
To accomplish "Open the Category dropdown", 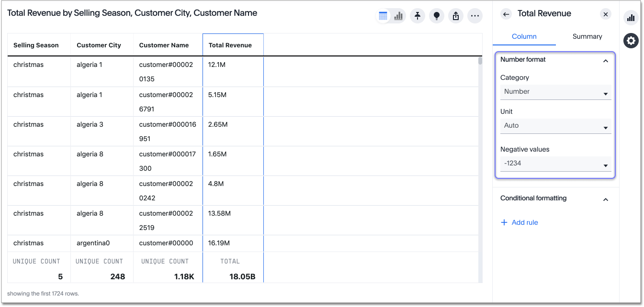I will click(x=555, y=92).
